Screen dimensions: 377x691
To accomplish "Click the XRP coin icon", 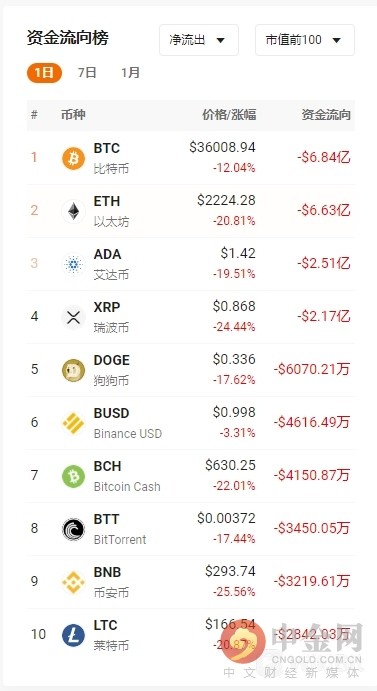I will 73,317.
